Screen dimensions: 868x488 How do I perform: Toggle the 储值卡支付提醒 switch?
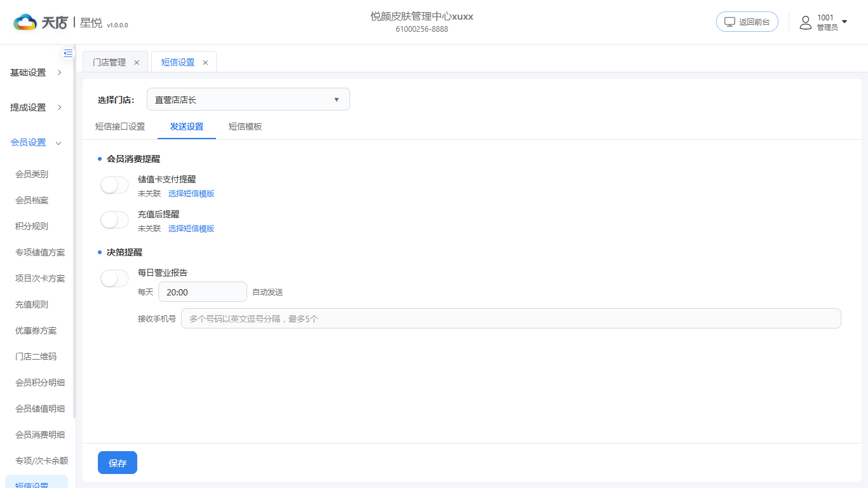(x=114, y=185)
